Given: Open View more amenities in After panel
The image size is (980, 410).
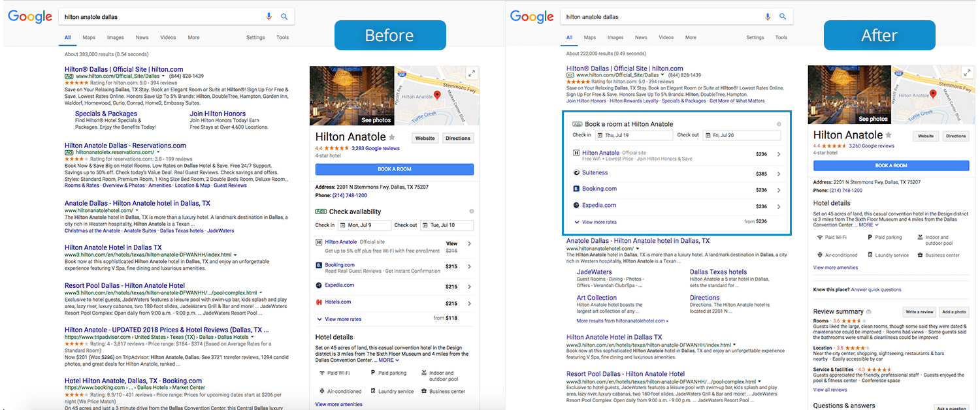Looking at the screenshot, I should coord(836,268).
